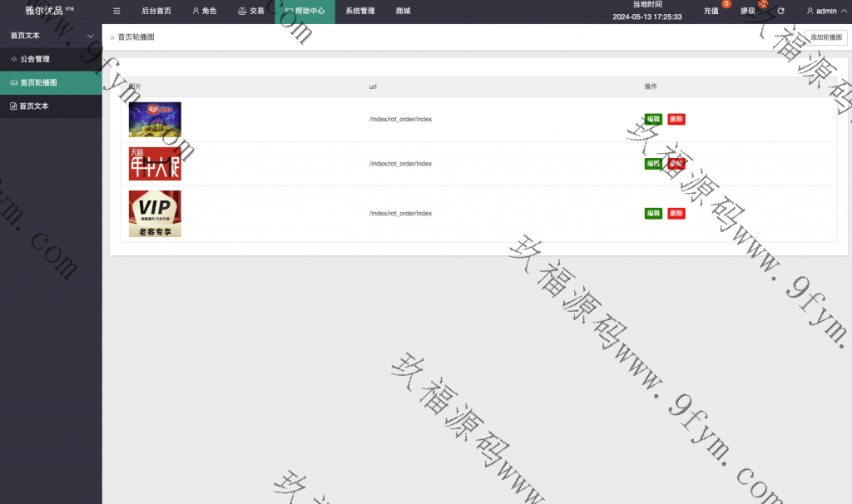Toggle the sidebar collapse hamburger icon
This screenshot has width=852, height=504.
tap(116, 12)
